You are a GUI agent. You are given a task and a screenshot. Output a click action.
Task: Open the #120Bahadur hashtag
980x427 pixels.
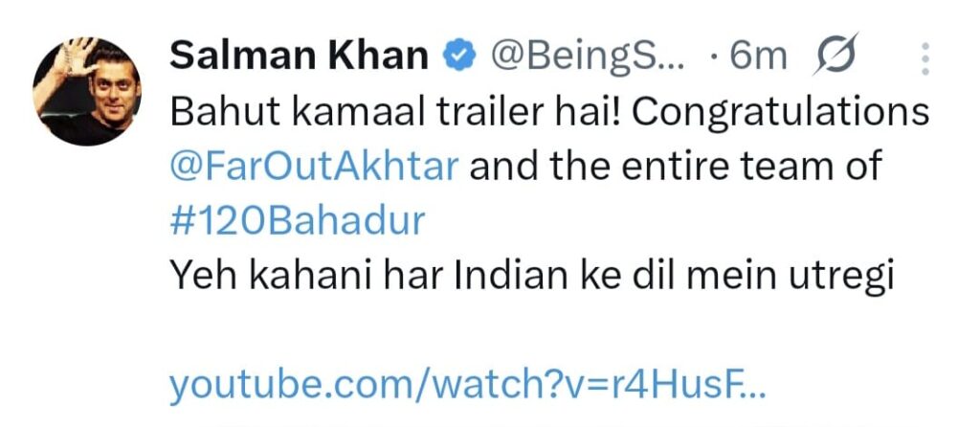298,221
